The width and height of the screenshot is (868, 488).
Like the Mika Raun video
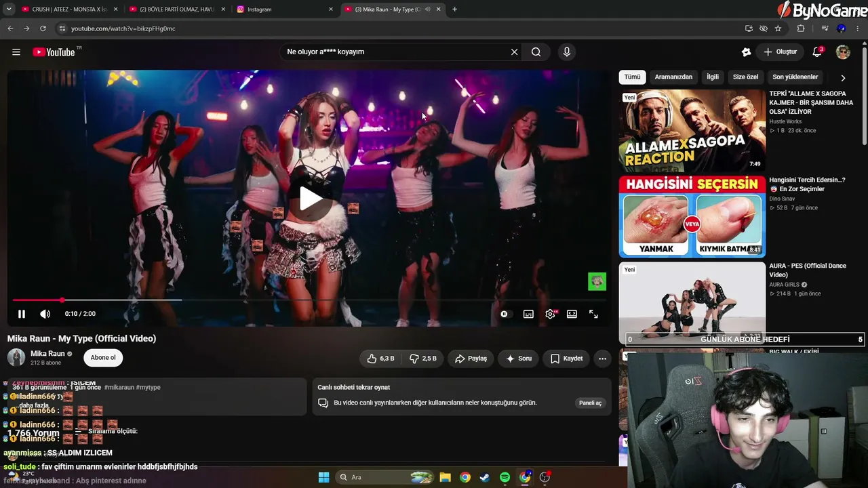coord(380,359)
